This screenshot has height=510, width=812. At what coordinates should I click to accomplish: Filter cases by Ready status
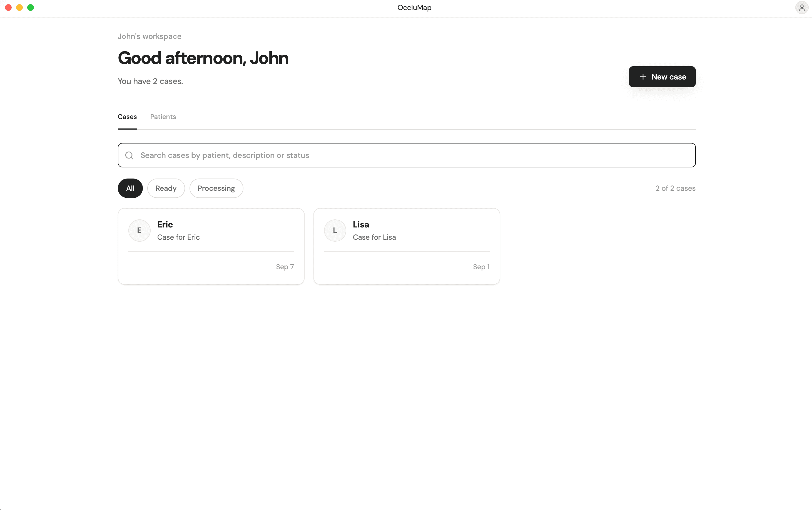point(166,188)
